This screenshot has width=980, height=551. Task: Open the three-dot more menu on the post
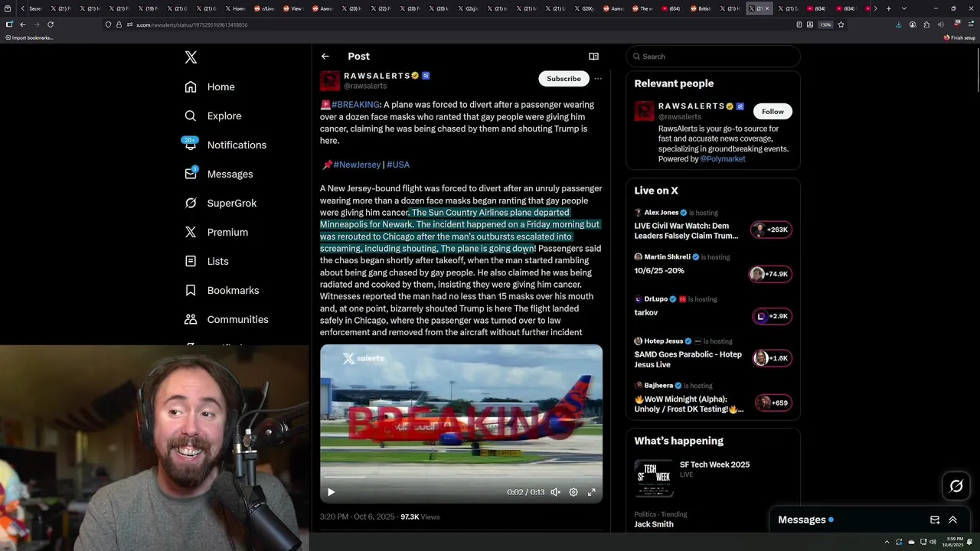coord(598,78)
